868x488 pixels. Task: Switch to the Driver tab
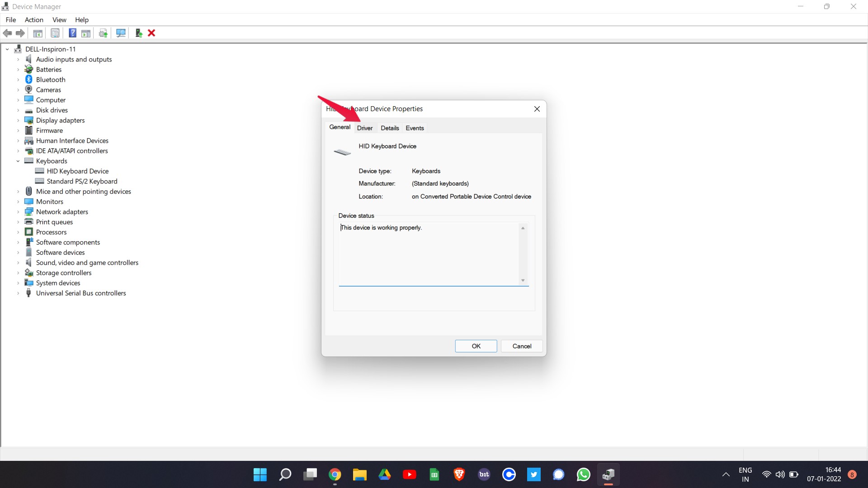click(364, 128)
